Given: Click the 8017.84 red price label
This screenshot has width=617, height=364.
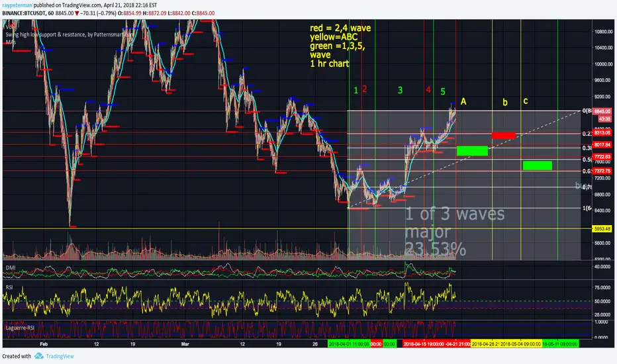Looking at the screenshot, I should click(602, 145).
